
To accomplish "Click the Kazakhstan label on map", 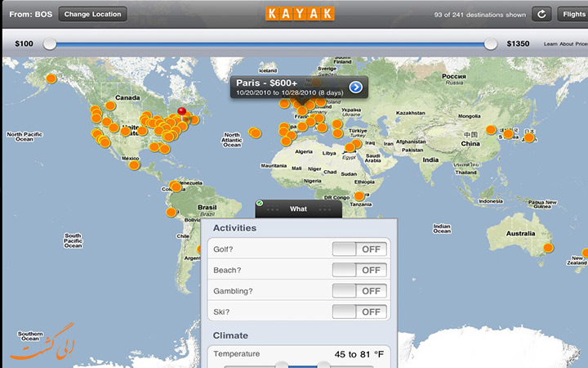I will (411, 113).
